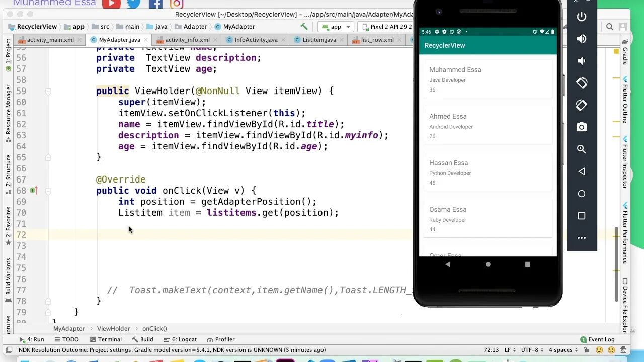Image resolution: width=644 pixels, height=362 pixels.
Task: Toggle the Favorites tool window
Action: (x=8, y=225)
